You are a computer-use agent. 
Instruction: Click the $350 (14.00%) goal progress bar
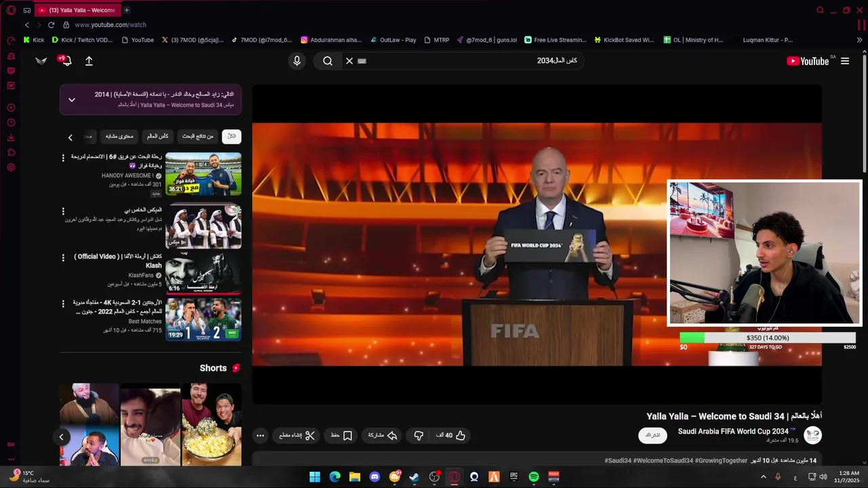(x=768, y=338)
